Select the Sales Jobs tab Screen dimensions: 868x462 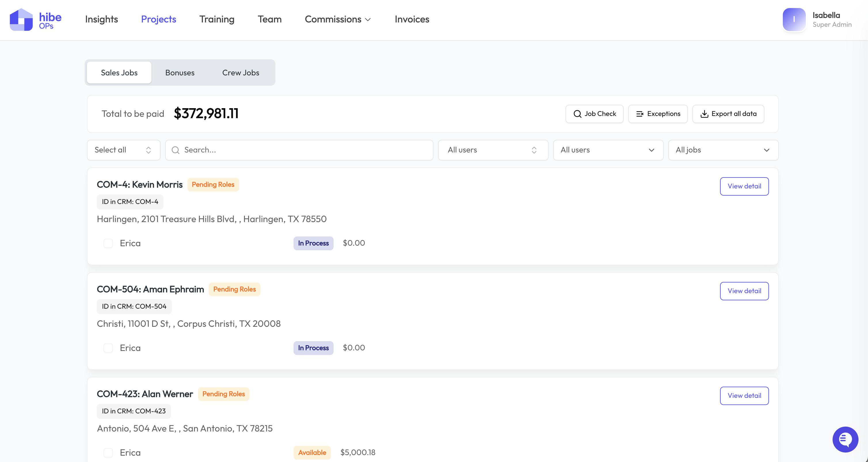tap(119, 73)
